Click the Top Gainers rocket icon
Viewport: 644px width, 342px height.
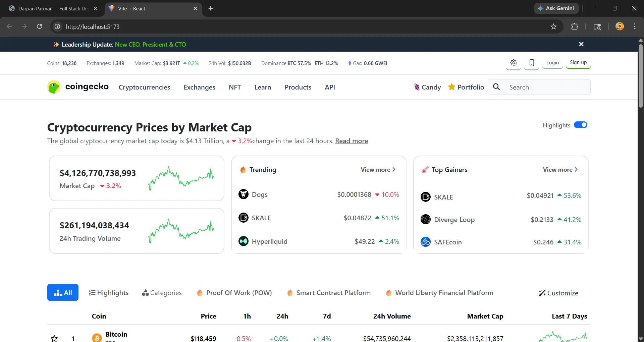(425, 170)
